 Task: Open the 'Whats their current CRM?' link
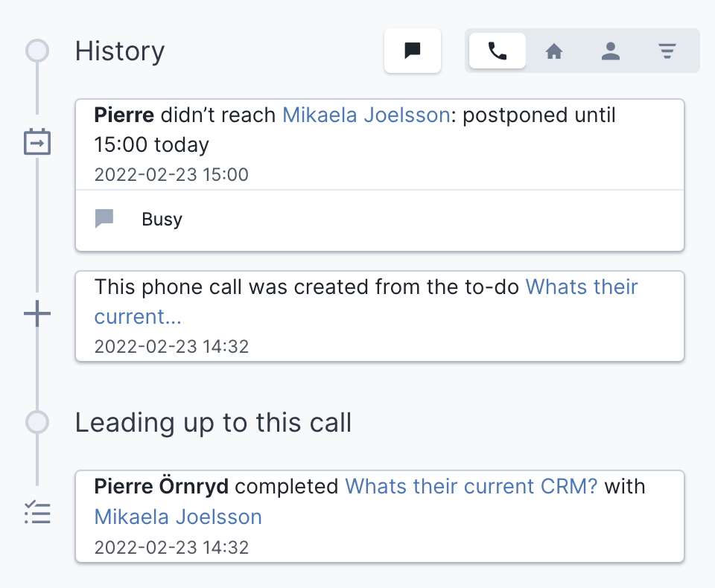click(471, 486)
